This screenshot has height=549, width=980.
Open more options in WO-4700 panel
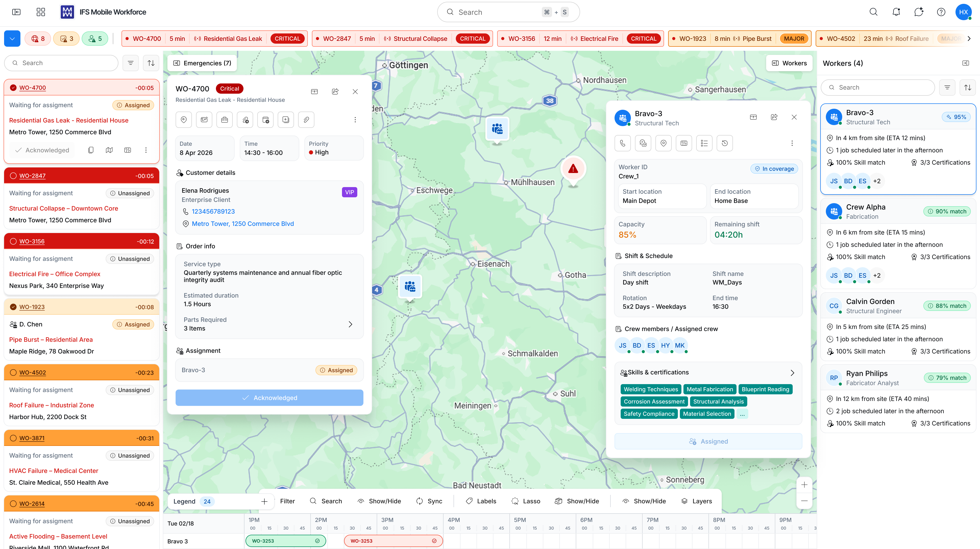[355, 120]
